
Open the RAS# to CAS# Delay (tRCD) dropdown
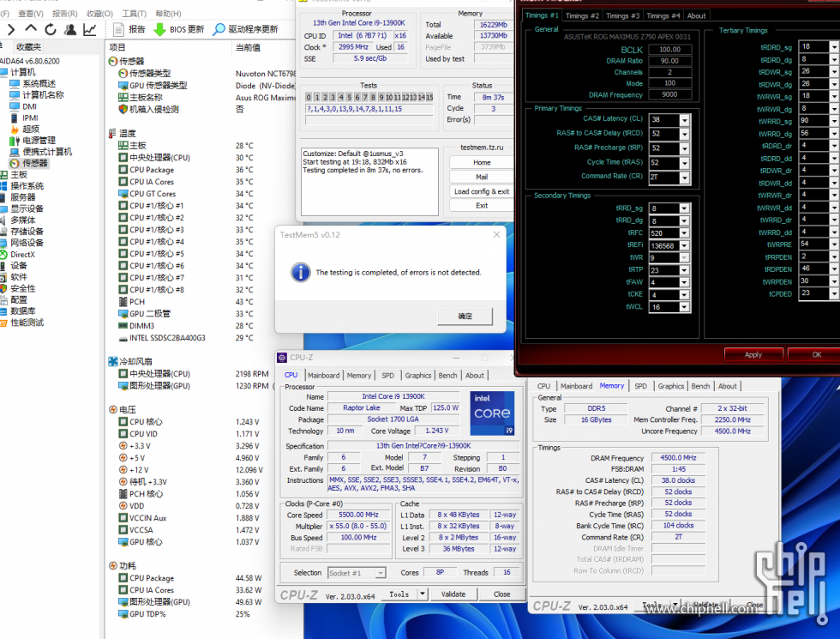click(684, 134)
